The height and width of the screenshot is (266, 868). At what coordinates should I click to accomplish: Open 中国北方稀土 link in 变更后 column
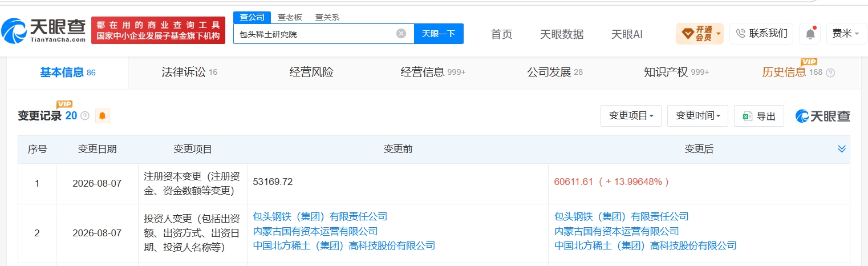pyautogui.click(x=646, y=245)
